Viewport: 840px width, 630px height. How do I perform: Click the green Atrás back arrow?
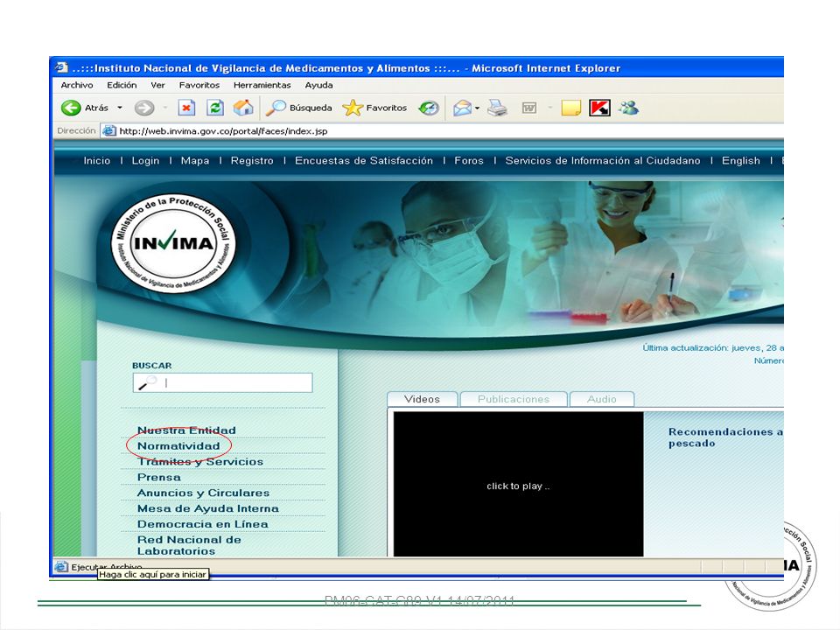(x=71, y=108)
